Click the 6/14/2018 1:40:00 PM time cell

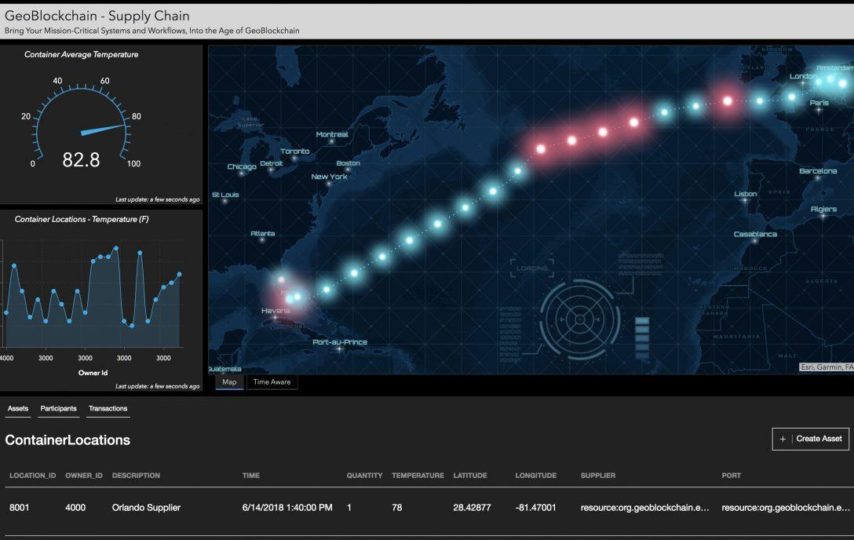click(287, 508)
